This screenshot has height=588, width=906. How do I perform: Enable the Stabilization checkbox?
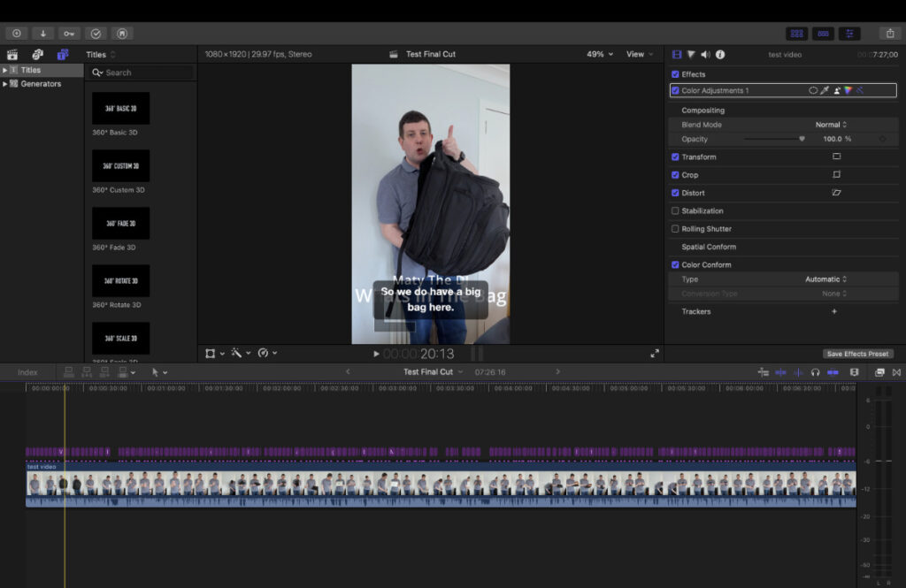[x=675, y=210]
